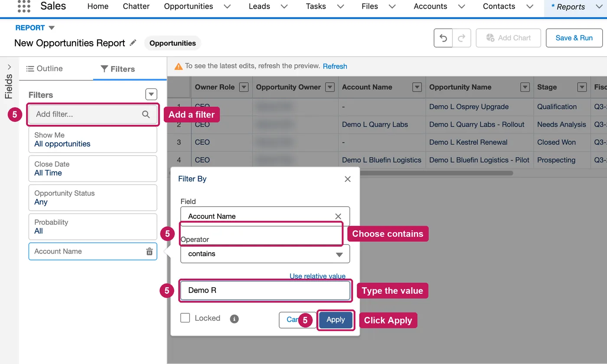Open the Show Me All opportunities filter
Image resolution: width=607 pixels, height=364 pixels.
[x=92, y=140]
